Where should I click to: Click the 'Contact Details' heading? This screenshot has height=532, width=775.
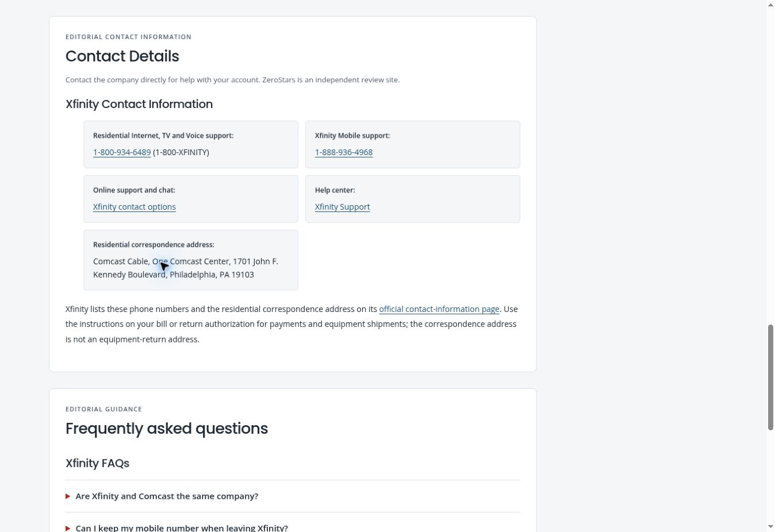(122, 56)
